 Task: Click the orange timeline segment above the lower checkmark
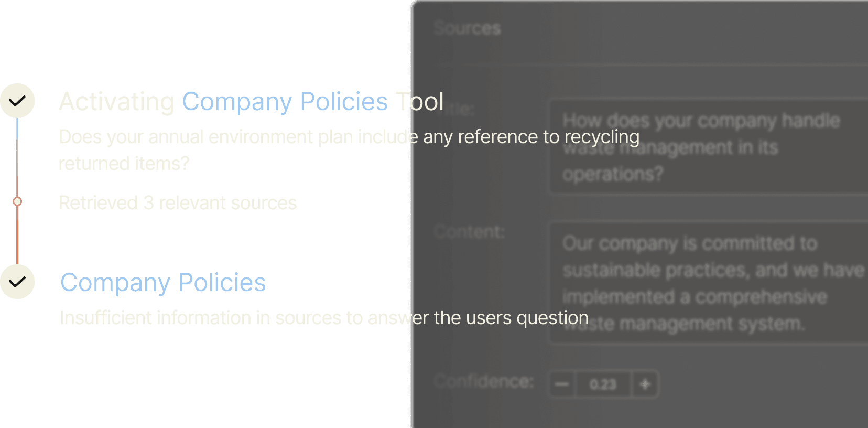point(17,236)
